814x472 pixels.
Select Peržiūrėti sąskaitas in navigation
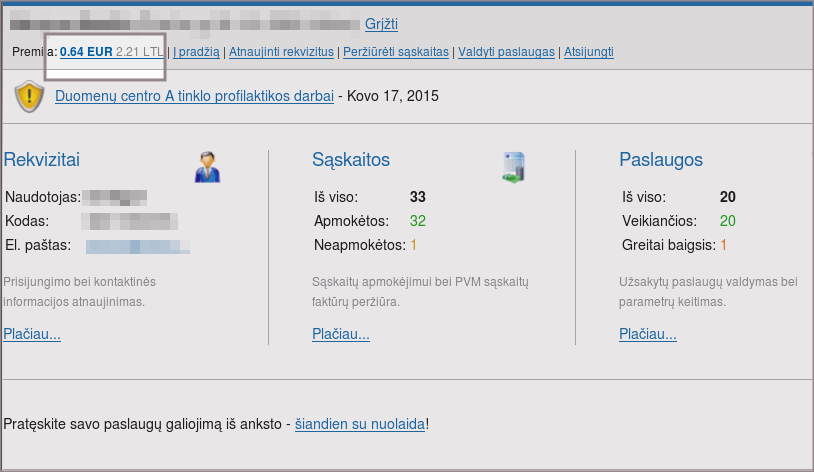396,52
